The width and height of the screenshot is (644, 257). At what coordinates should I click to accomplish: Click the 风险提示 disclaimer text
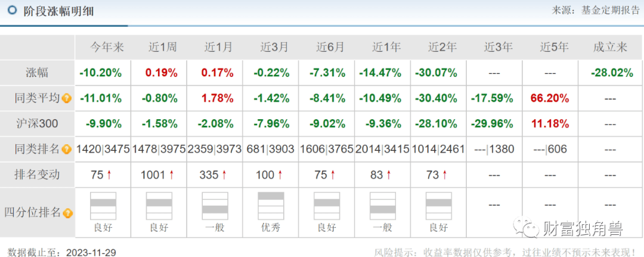pos(506,252)
